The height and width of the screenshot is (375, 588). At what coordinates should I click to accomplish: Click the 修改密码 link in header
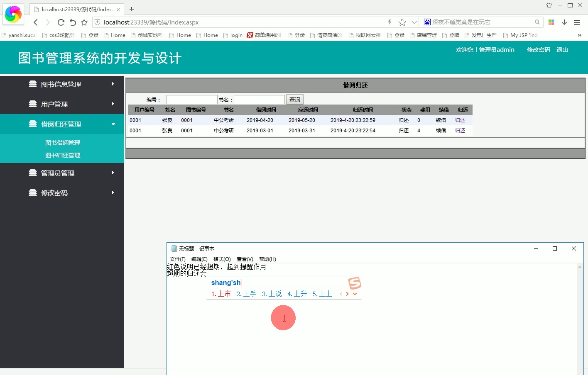click(x=539, y=50)
